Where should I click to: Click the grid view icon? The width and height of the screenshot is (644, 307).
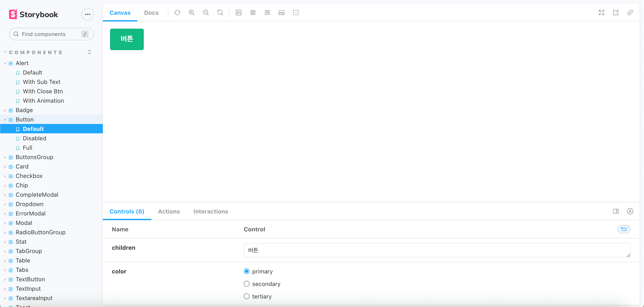[x=253, y=12]
